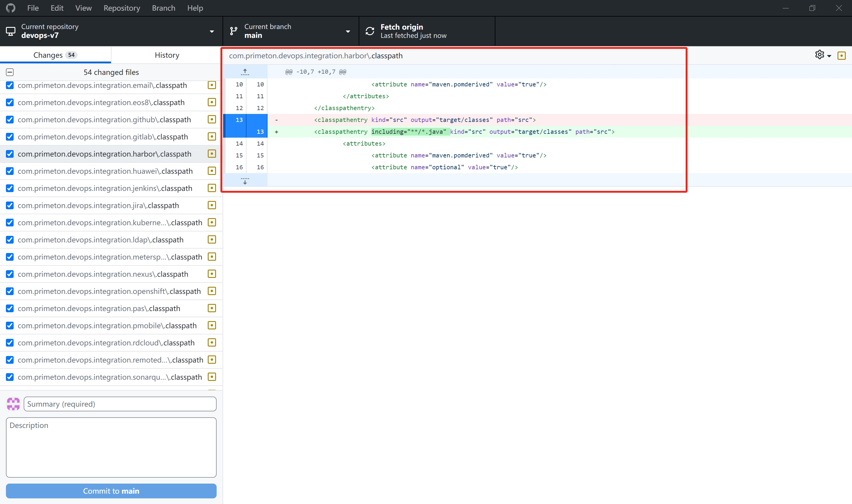This screenshot has width=852, height=504.
Task: Click the GitHub logo icon top left
Action: click(10, 8)
